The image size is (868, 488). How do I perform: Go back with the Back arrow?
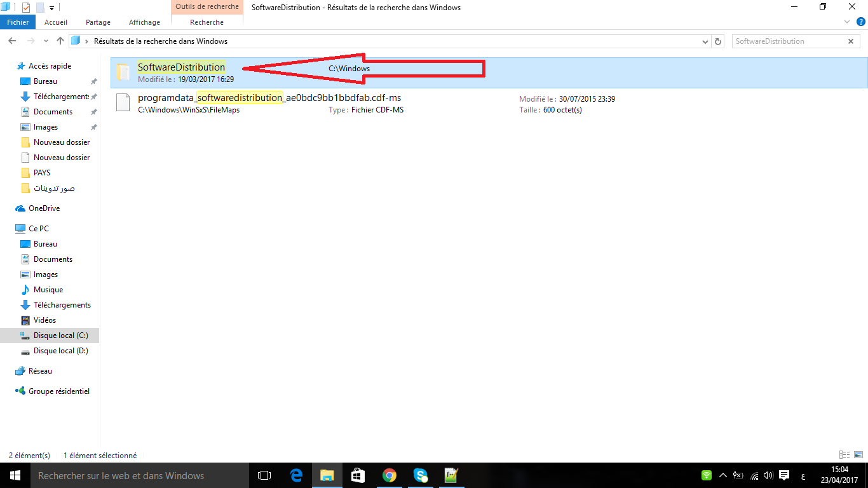[12, 41]
